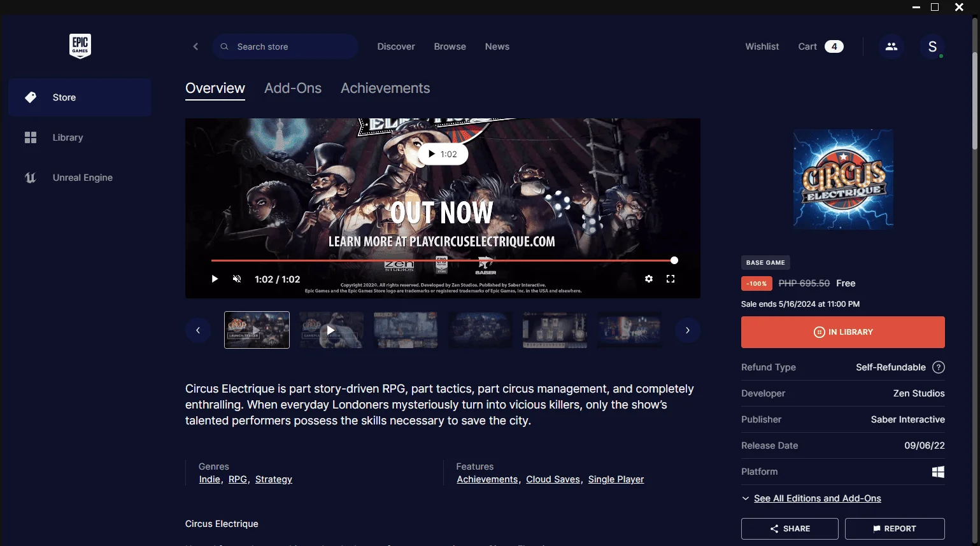Viewport: 980px width, 546px height.
Task: Select the second gameplay video thumbnail
Action: (x=331, y=330)
